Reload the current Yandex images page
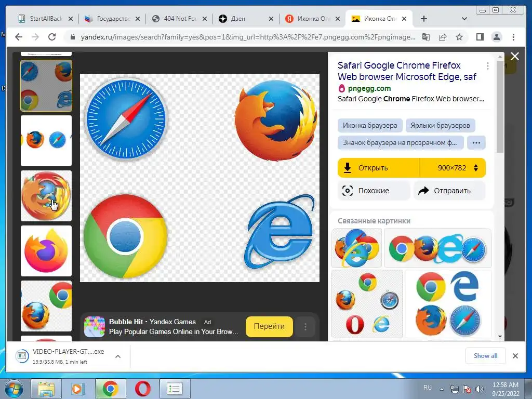The image size is (532, 399). coord(52,37)
